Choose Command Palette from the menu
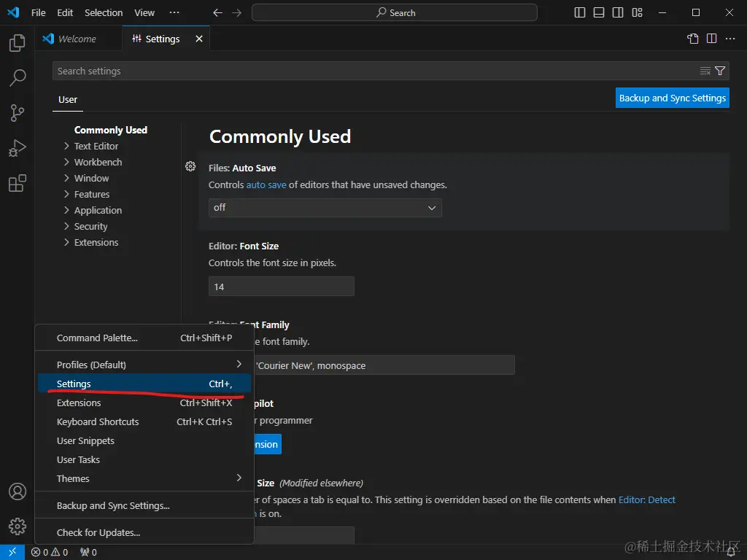 click(x=144, y=338)
